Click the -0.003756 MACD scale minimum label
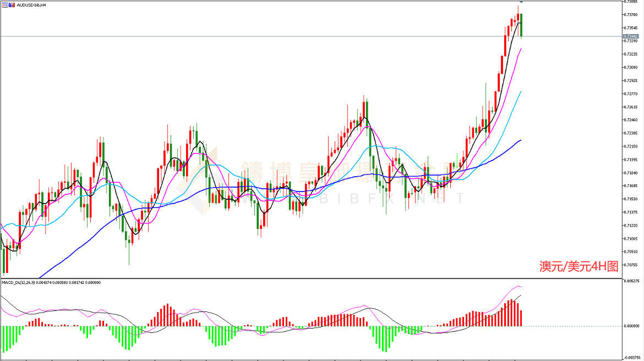 tap(631, 358)
